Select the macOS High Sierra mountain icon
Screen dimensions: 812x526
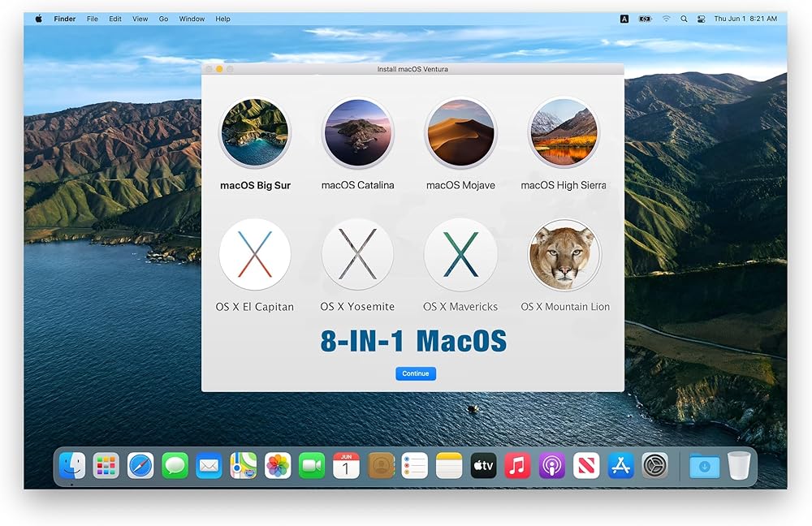click(564, 132)
